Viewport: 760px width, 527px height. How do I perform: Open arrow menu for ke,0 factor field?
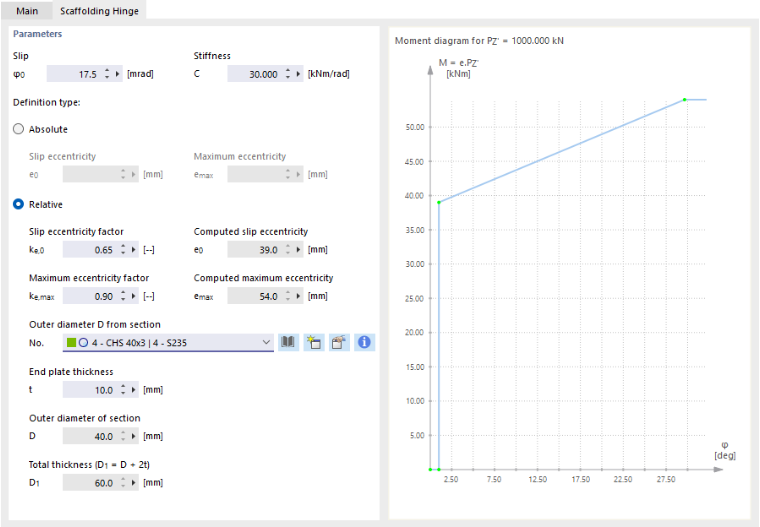coord(133,250)
